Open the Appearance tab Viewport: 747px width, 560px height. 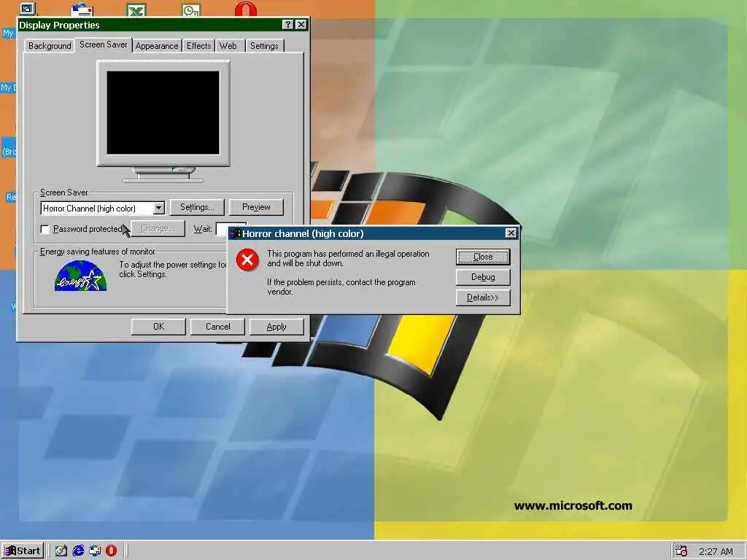[x=157, y=46]
